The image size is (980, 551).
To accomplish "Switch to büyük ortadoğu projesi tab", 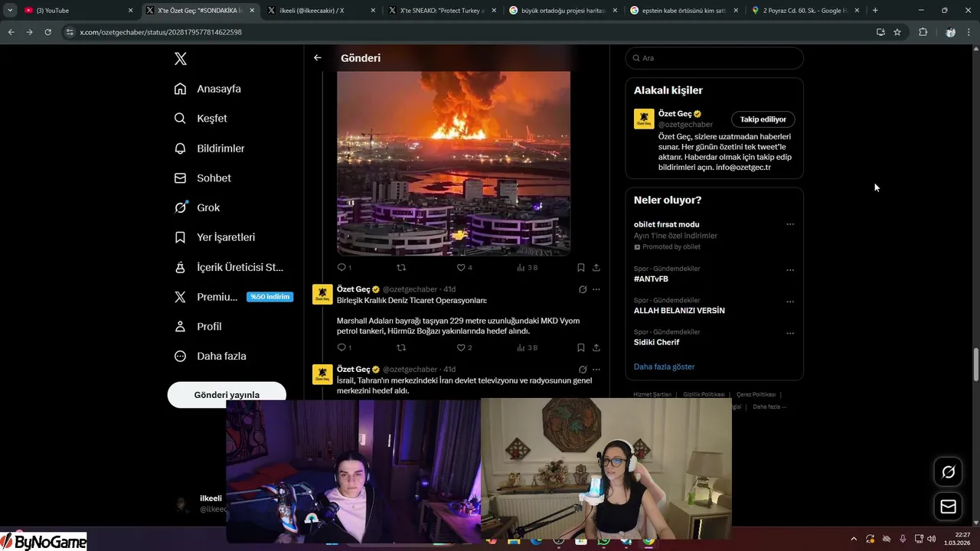I will (x=563, y=10).
